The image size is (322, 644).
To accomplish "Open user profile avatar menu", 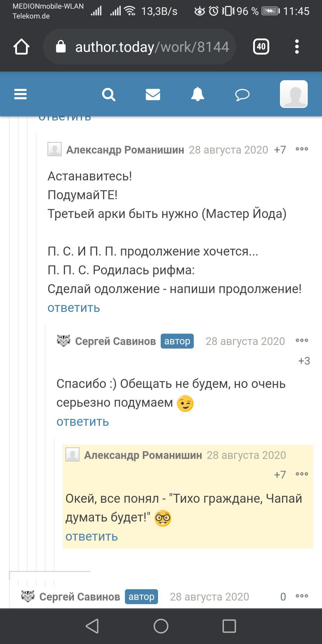I will [x=294, y=94].
